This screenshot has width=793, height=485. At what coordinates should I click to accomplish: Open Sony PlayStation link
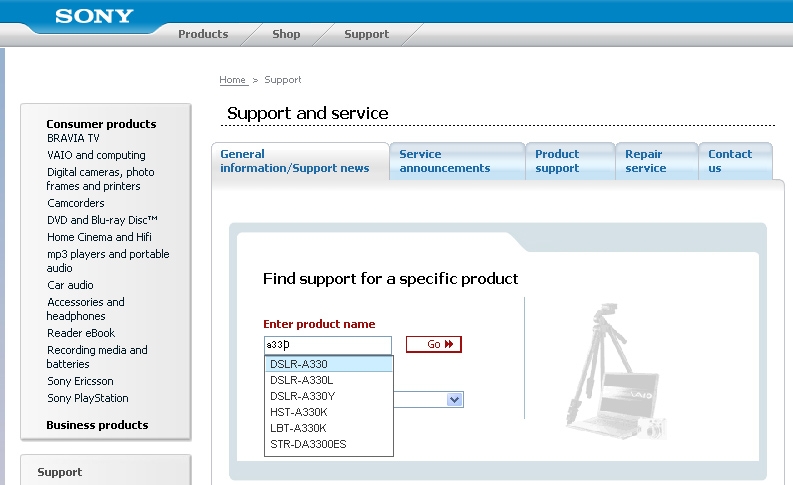pos(87,399)
